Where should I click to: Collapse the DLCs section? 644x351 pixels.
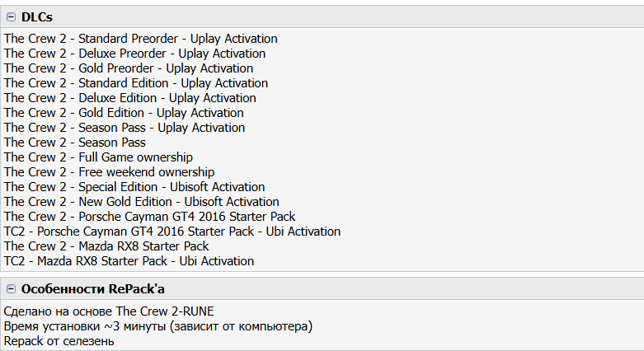point(11,17)
